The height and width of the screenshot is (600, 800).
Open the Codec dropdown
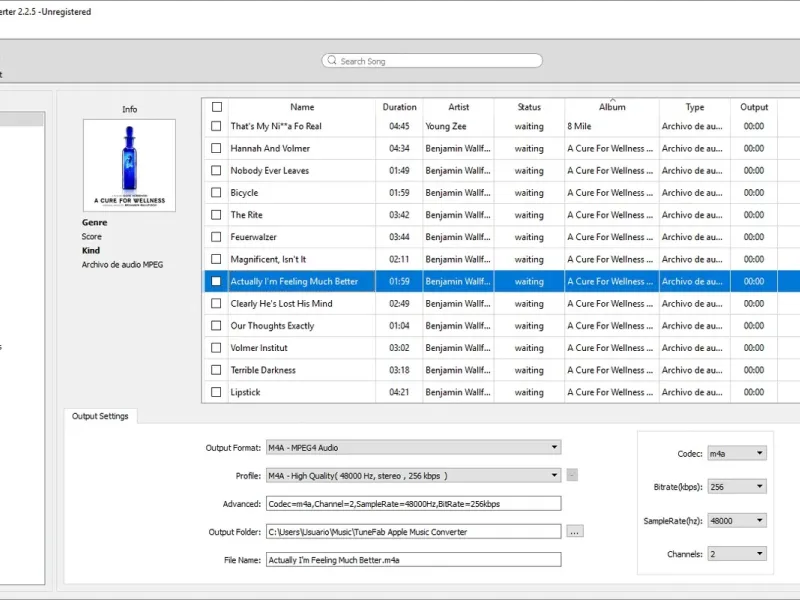(736, 453)
